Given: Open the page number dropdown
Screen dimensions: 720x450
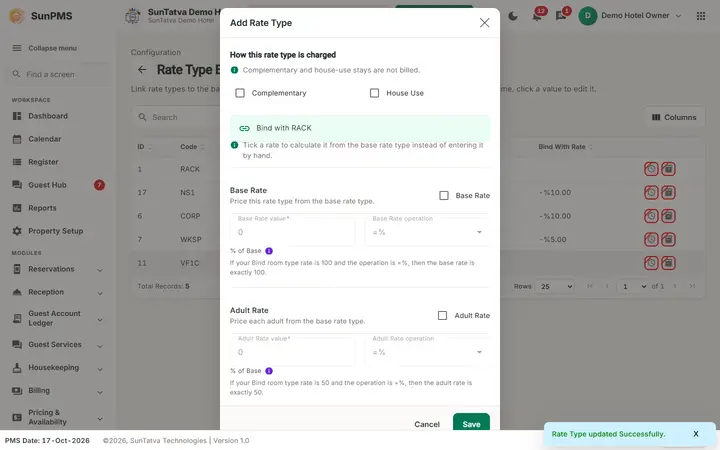Looking at the screenshot, I should coord(633,287).
